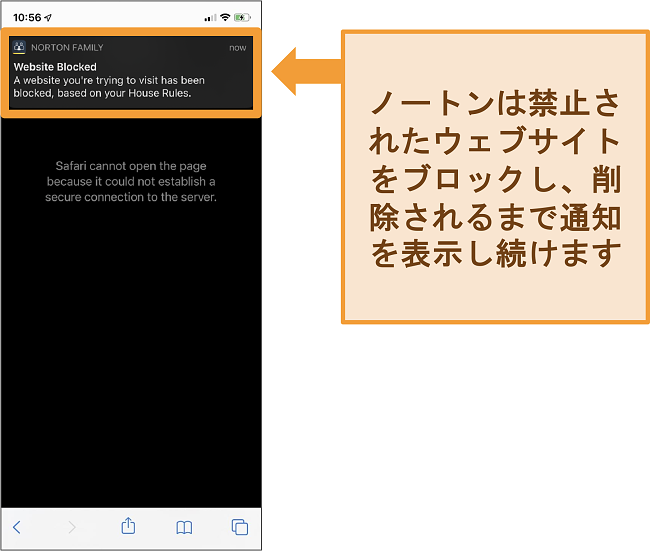Tap the NORTON FAMILY notification header
Screen dimensions: 650x551
coord(67,47)
